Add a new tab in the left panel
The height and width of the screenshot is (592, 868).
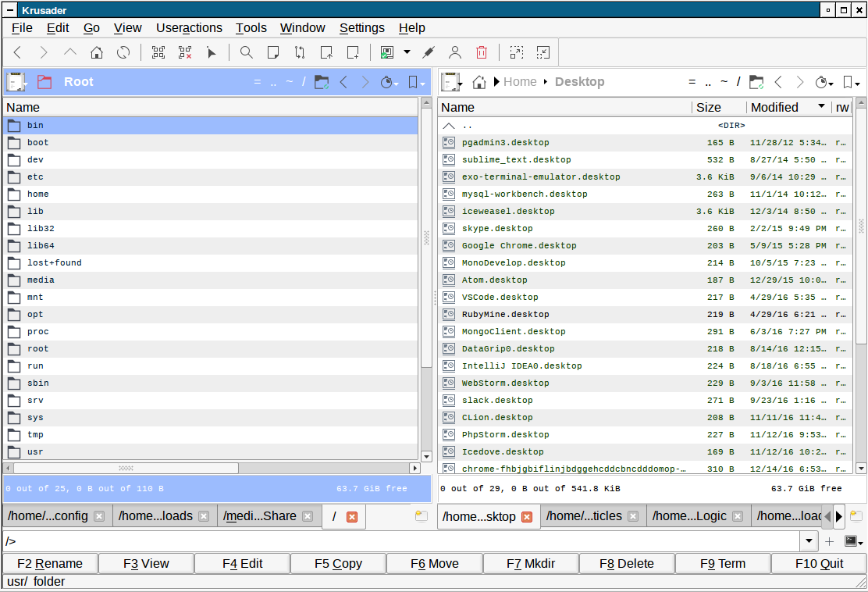pos(422,516)
